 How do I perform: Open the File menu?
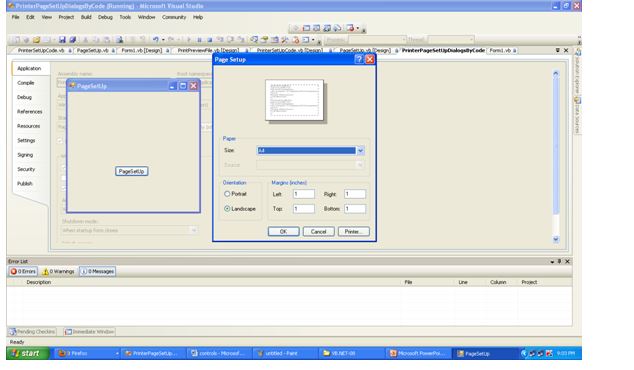coord(15,17)
